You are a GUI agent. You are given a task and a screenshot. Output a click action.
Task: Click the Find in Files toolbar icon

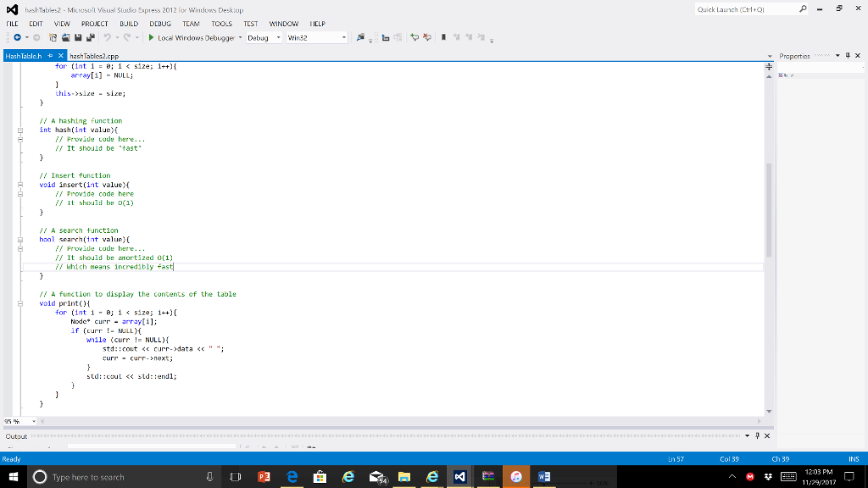point(360,37)
